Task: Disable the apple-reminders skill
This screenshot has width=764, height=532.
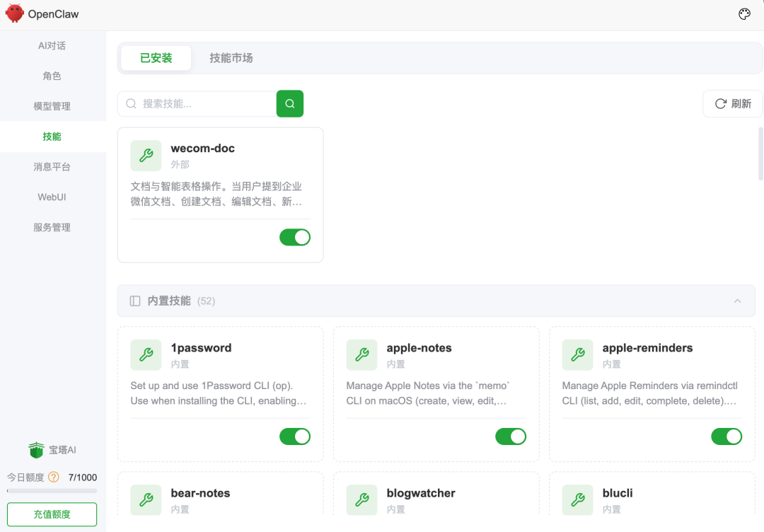Action: point(727,436)
